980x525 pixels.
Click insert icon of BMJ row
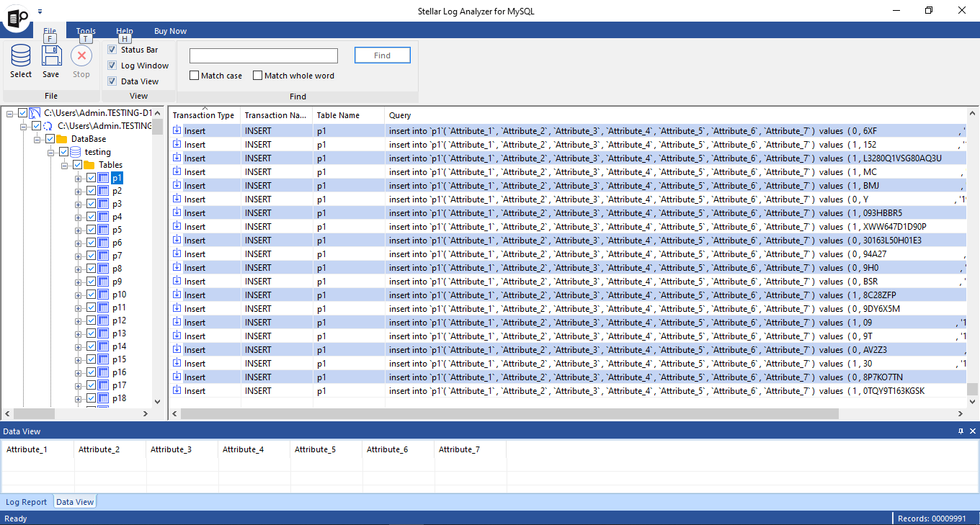coord(177,185)
